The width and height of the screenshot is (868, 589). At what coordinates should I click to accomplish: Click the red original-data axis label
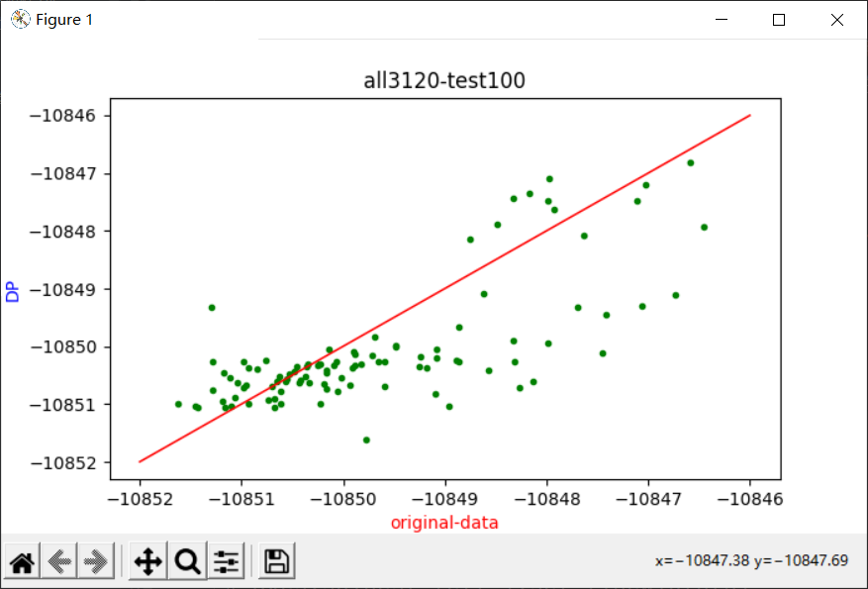click(x=444, y=523)
